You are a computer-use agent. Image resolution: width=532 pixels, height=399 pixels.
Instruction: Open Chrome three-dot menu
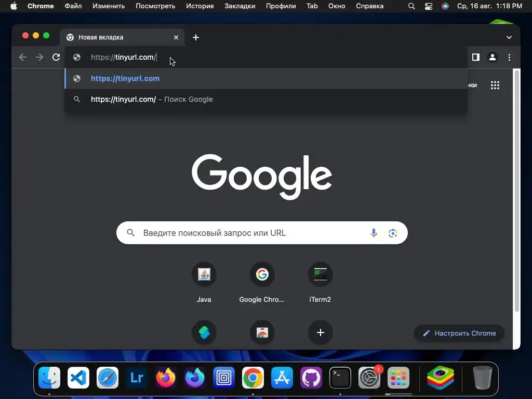click(x=509, y=57)
